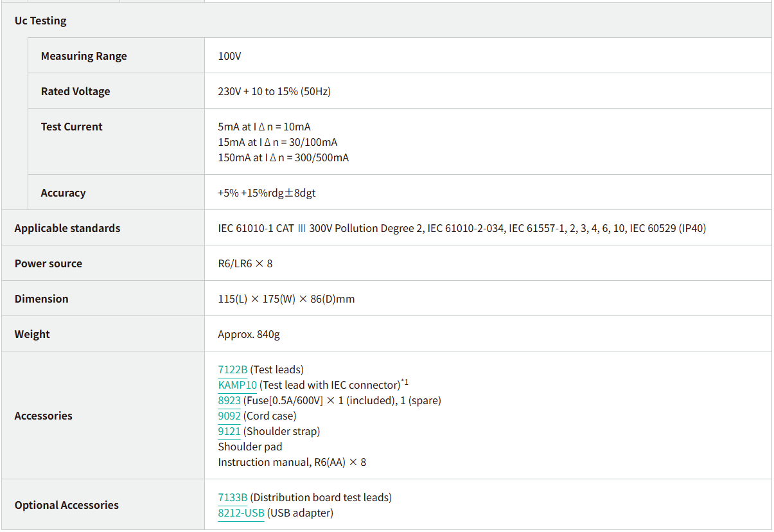Open the 7122B test leads link
The width and height of the screenshot is (774, 532).
[x=233, y=369]
